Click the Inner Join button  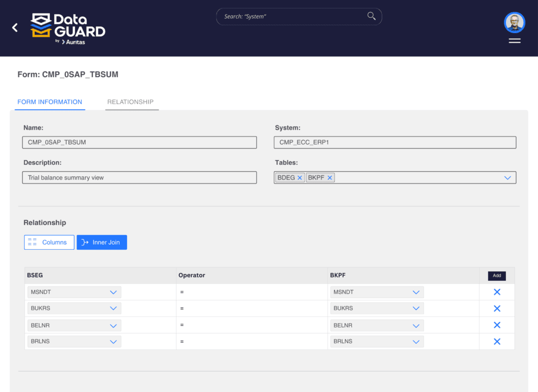click(101, 242)
